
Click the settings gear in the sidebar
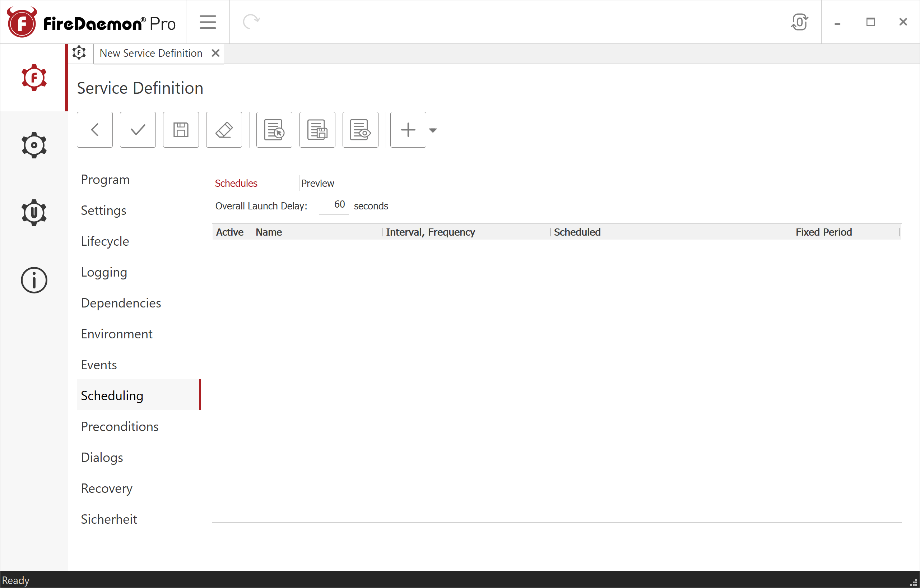(34, 144)
